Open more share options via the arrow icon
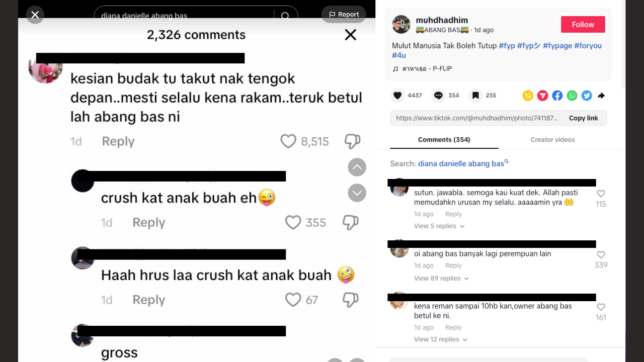The width and height of the screenshot is (644, 362). pos(601,96)
